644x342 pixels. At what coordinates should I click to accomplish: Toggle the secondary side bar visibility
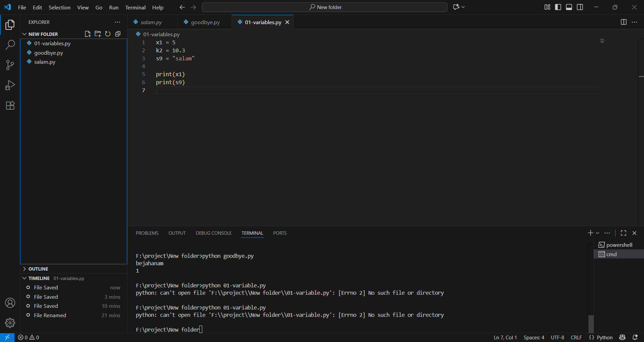tap(580, 7)
